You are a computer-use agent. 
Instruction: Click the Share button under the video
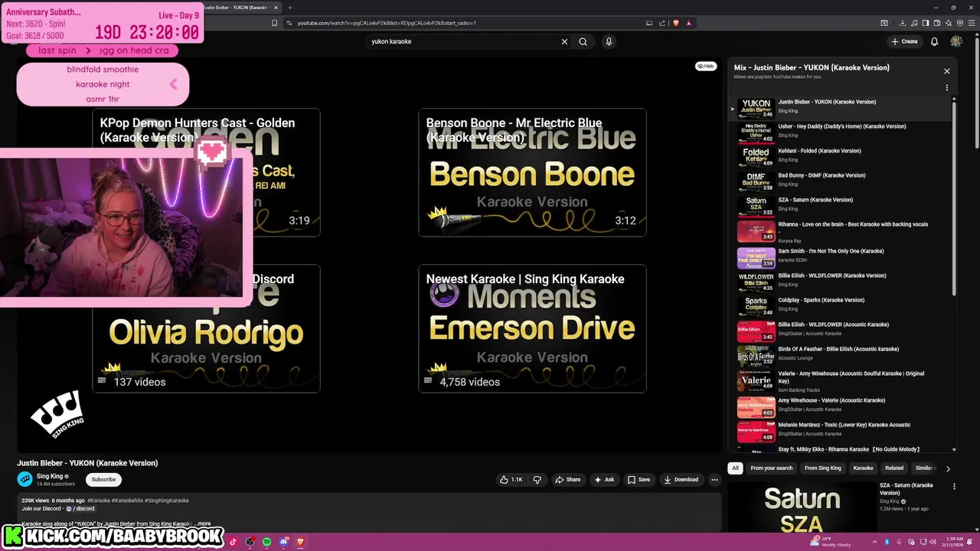click(567, 480)
